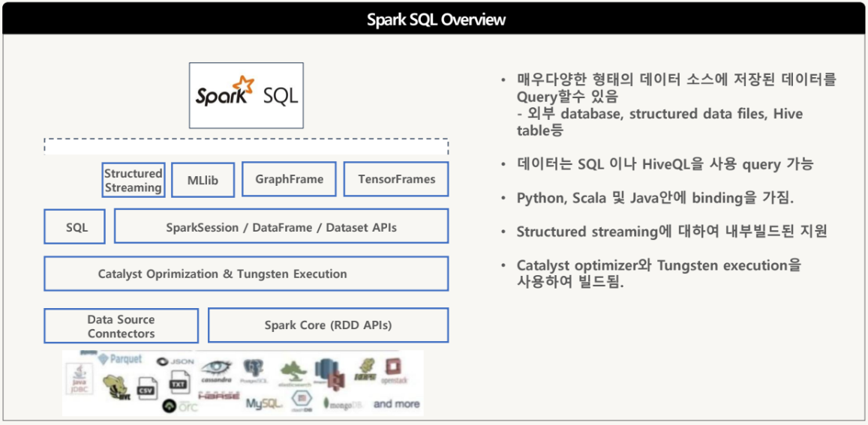Viewport: 868px width, 425px height.
Task: Click the PostgreSQL elephant logo
Action: click(x=254, y=371)
